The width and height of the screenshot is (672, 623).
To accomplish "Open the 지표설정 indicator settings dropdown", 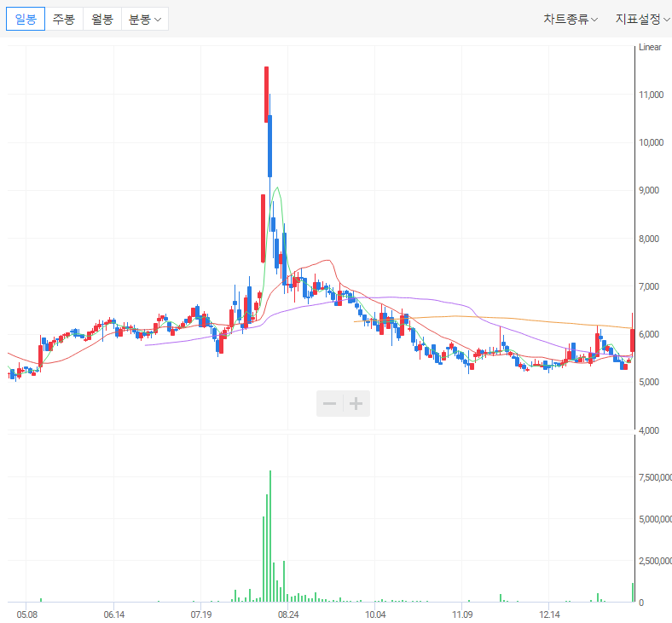I will (x=642, y=19).
